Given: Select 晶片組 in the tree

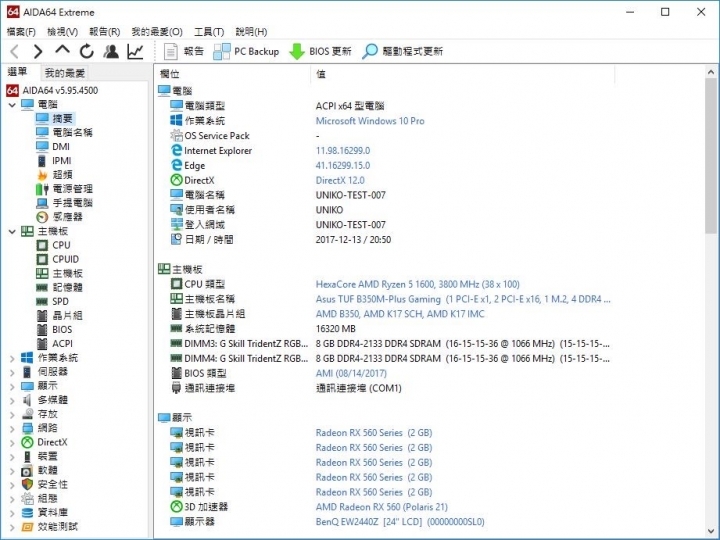Looking at the screenshot, I should click(60, 316).
